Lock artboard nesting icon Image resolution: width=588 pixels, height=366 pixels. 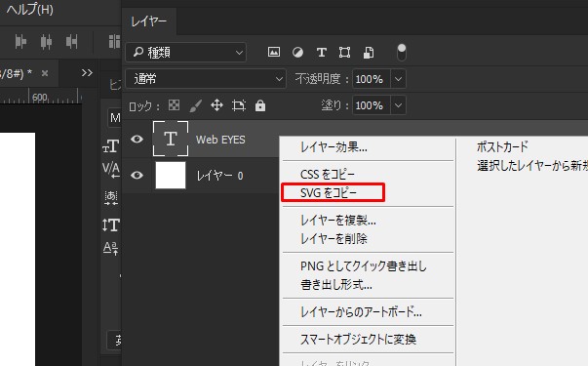pos(239,105)
